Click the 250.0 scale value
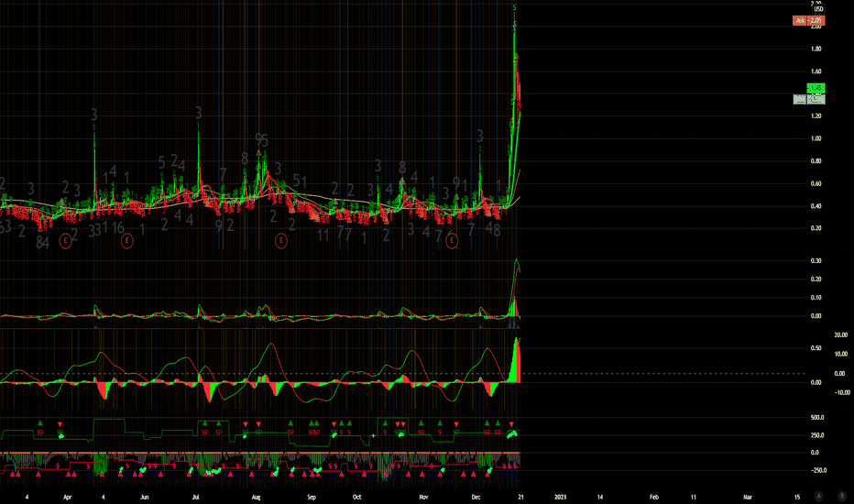 point(817,435)
